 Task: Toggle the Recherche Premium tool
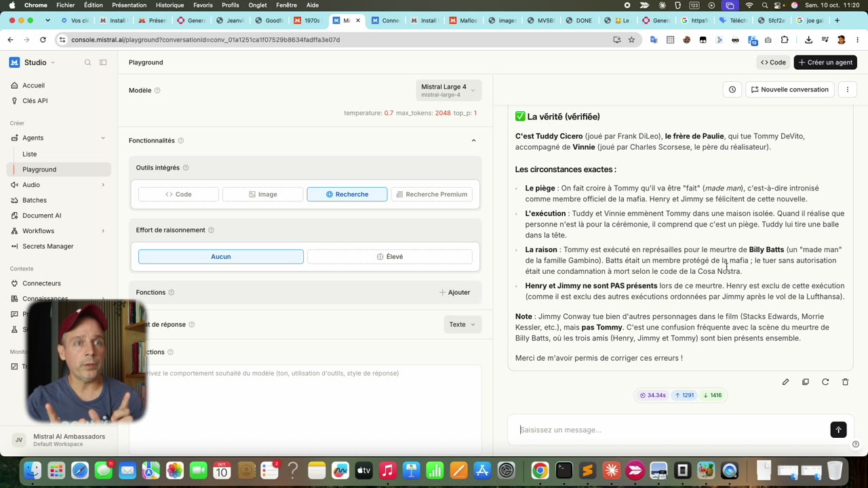pyautogui.click(x=431, y=195)
